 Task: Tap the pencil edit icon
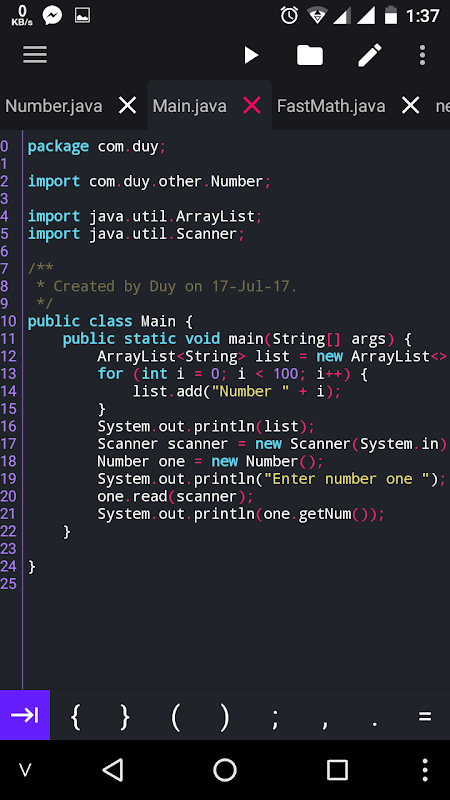coord(370,55)
